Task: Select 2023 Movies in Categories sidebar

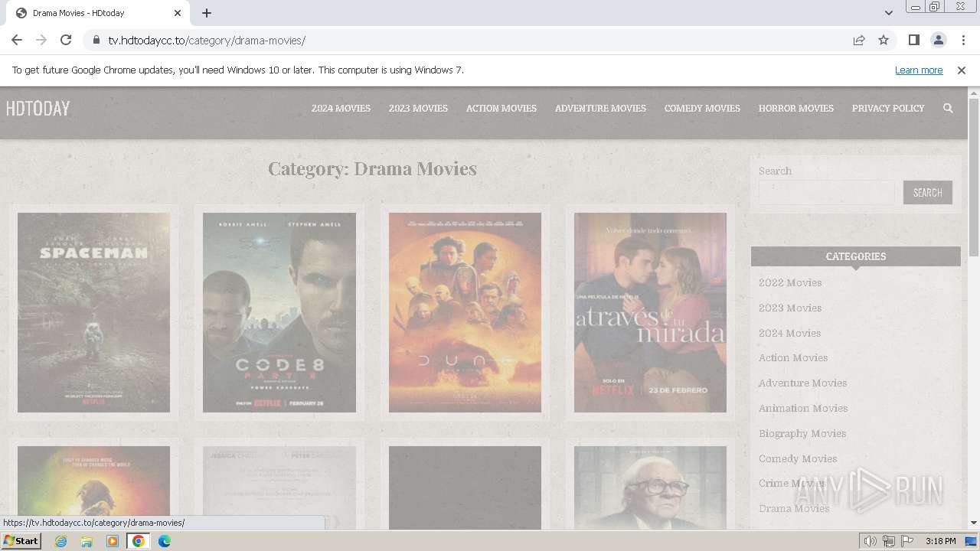Action: click(790, 308)
